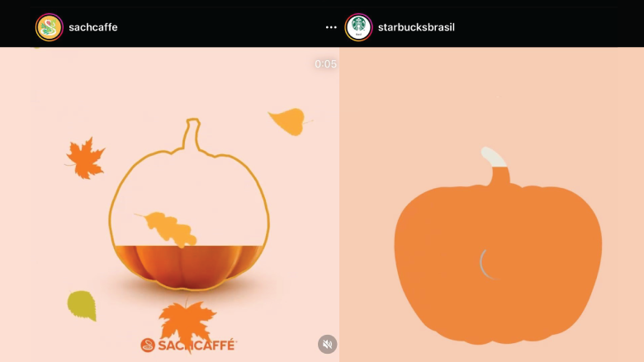Click the oak leaf inside the pumpkin outline
The height and width of the screenshot is (362, 644).
click(x=168, y=228)
